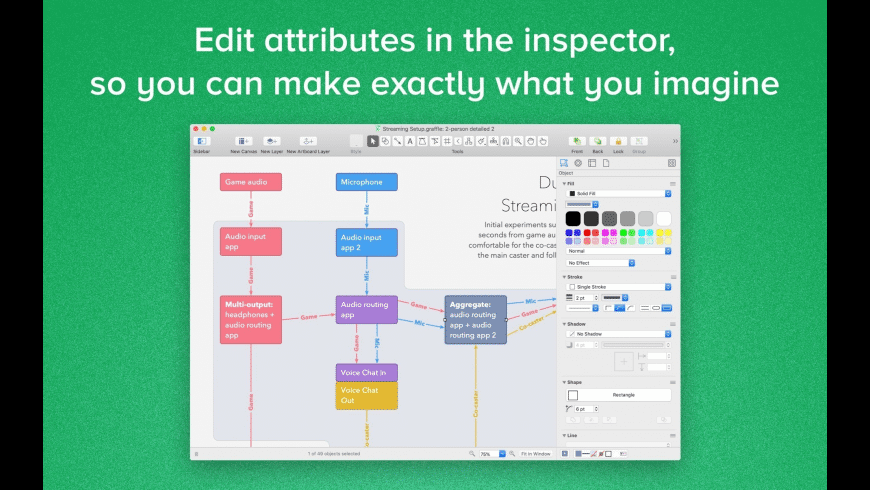Pick the solid red color swatch
The image size is (870, 490).
[587, 233]
